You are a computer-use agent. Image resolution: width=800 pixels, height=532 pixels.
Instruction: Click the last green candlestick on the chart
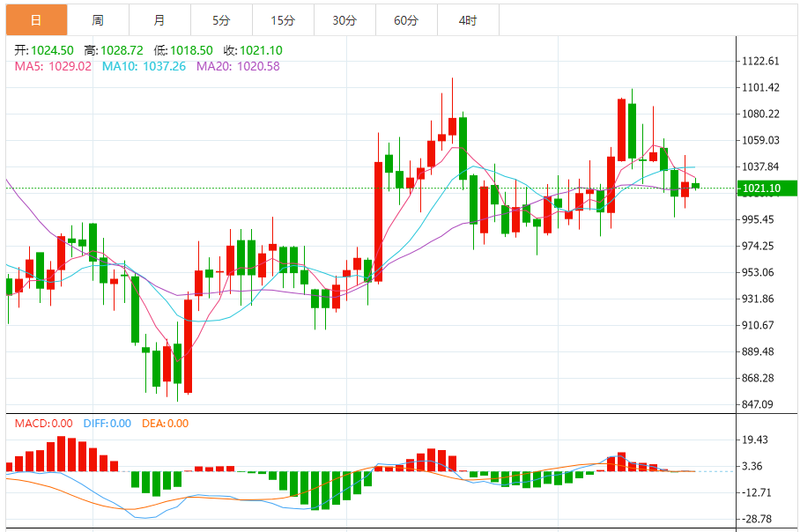point(695,186)
